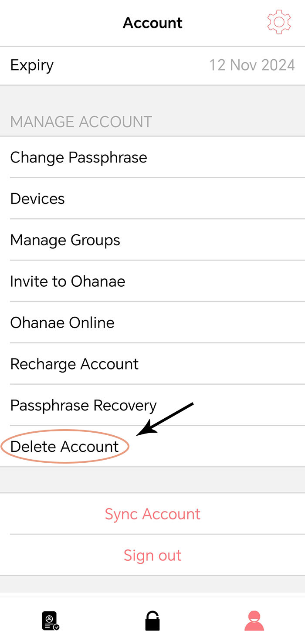The height and width of the screenshot is (644, 305).
Task: Choose Recharge Account
Action: pos(152,364)
